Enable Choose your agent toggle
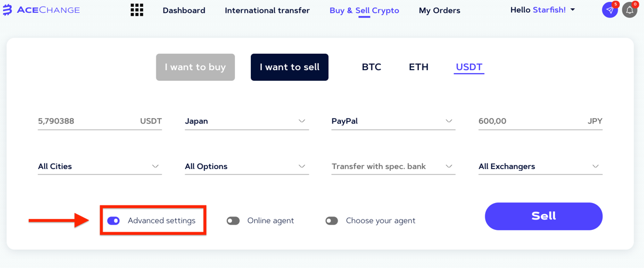 pos(332,221)
